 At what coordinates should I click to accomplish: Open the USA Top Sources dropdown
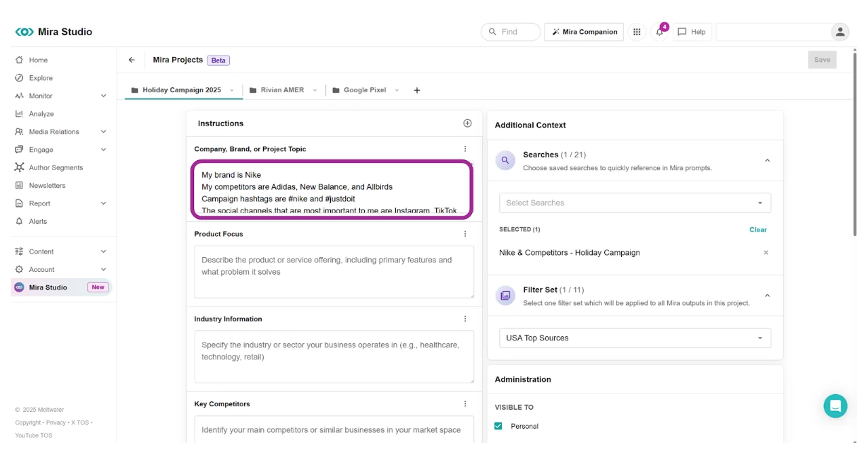point(635,338)
